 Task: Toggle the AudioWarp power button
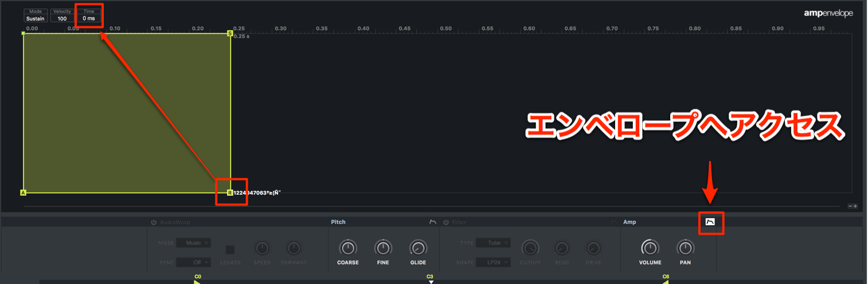tap(154, 222)
